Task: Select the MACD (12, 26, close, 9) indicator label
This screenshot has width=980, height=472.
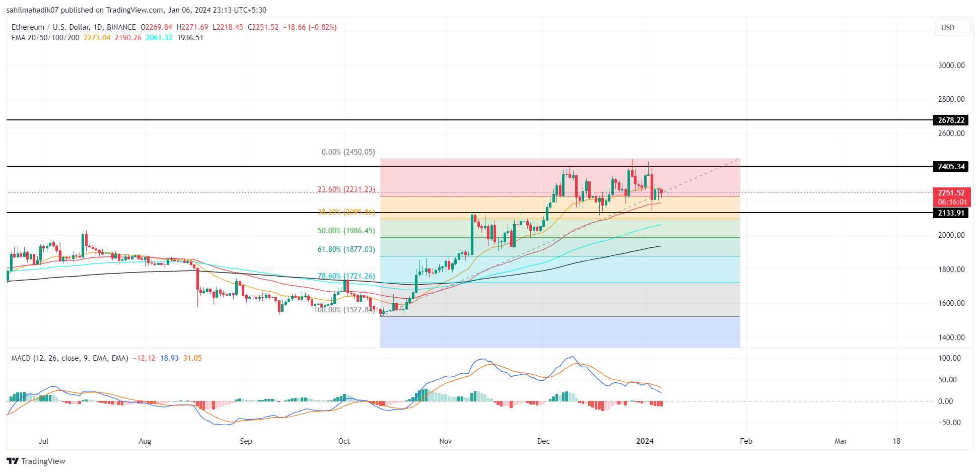Action: 69,358
